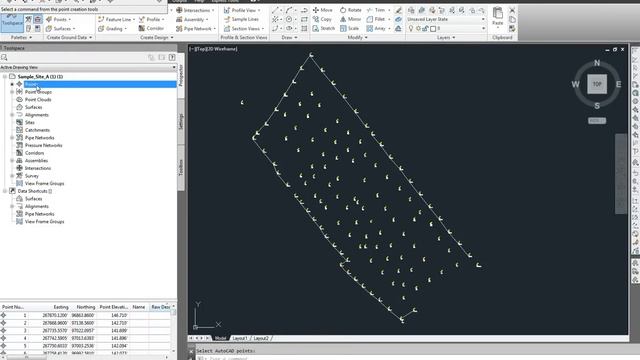Expand the Modify panel title
This screenshot has width=640, height=360.
click(x=357, y=38)
